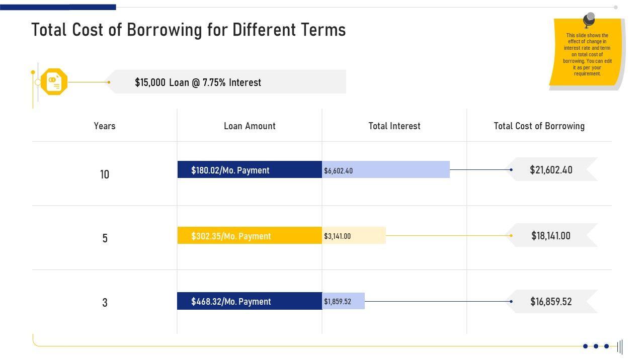Click the pushpin on the sticky note
The height and width of the screenshot is (362, 644).
point(589,20)
